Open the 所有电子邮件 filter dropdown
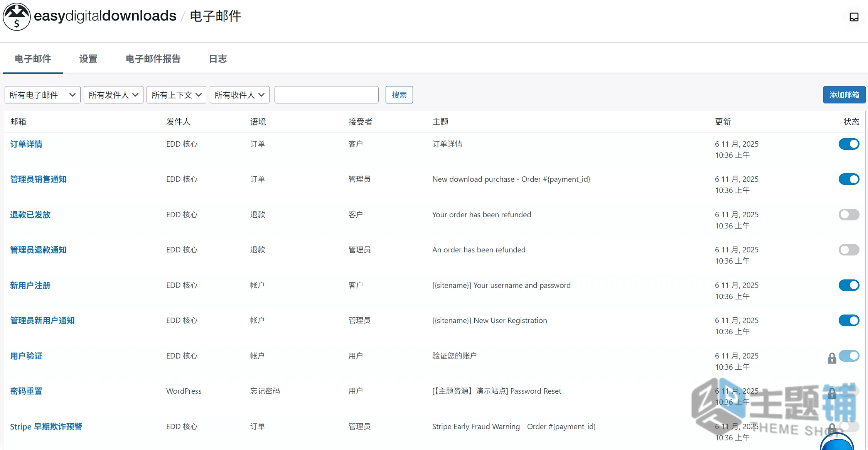Image resolution: width=868 pixels, height=450 pixels. pyautogui.click(x=42, y=95)
